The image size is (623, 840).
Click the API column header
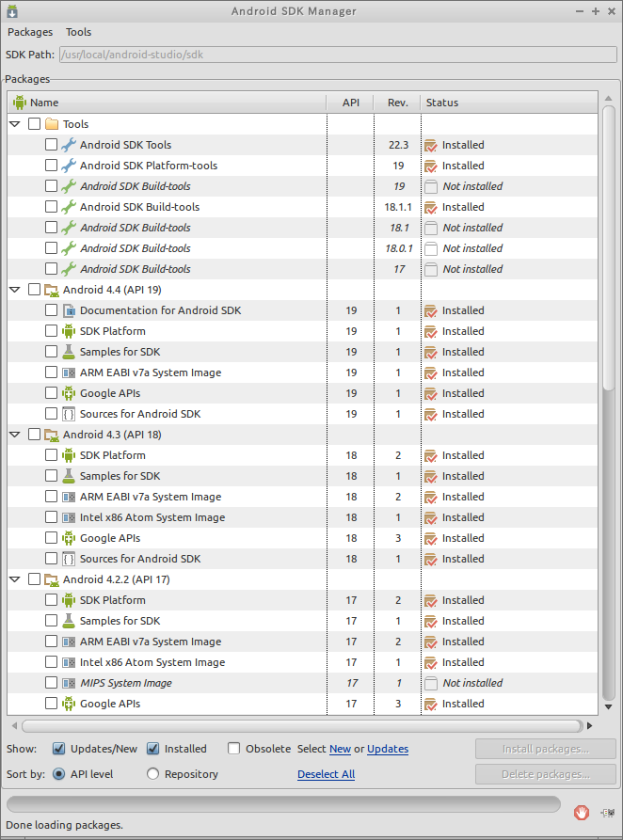(351, 103)
